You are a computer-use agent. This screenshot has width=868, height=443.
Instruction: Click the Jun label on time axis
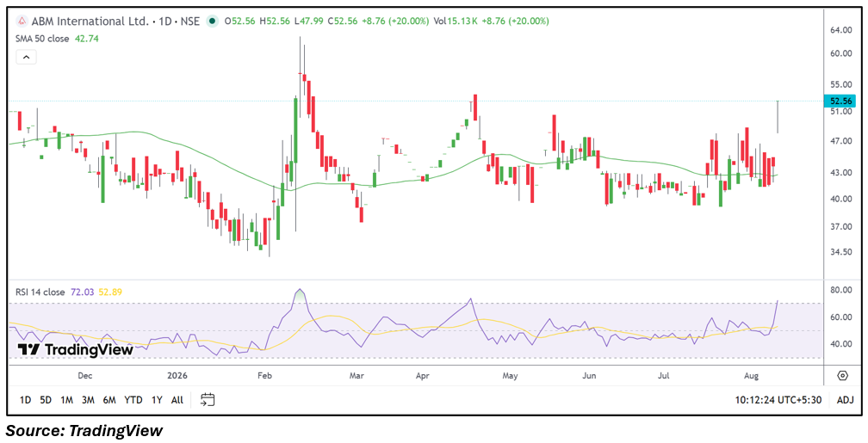(x=590, y=376)
